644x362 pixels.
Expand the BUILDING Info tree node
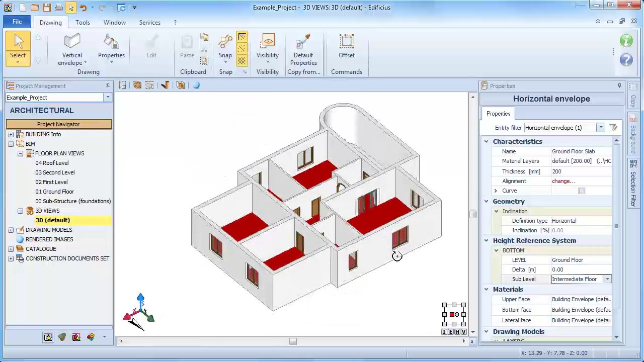(11, 134)
